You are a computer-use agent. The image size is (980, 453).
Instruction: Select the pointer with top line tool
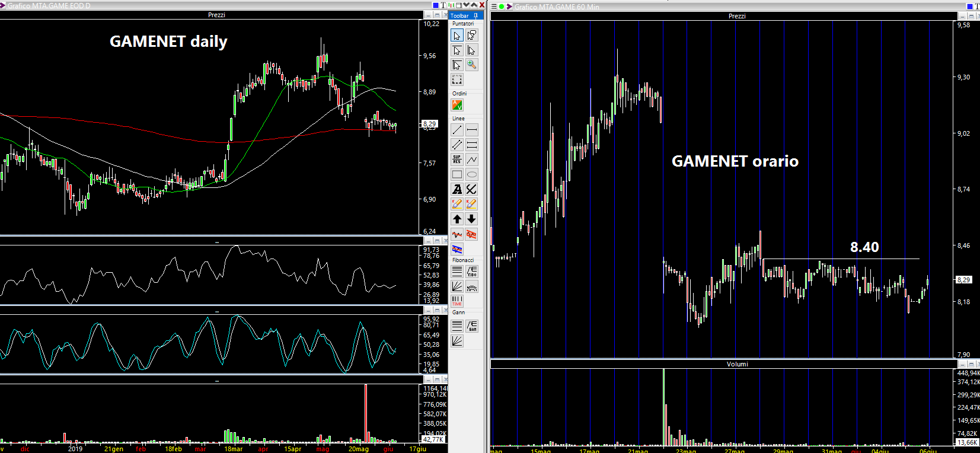(x=457, y=50)
